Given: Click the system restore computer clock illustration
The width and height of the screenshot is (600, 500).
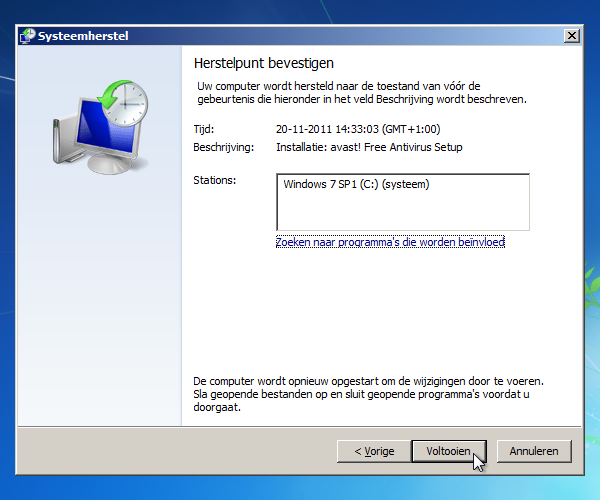Looking at the screenshot, I should [100, 127].
